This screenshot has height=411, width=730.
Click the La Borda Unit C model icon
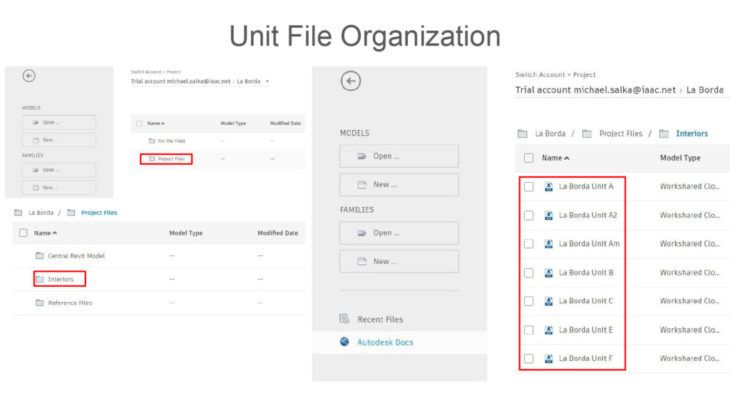tap(549, 301)
